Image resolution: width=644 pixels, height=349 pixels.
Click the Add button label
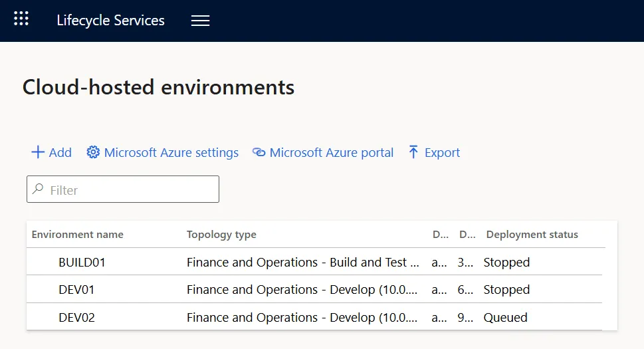(60, 153)
